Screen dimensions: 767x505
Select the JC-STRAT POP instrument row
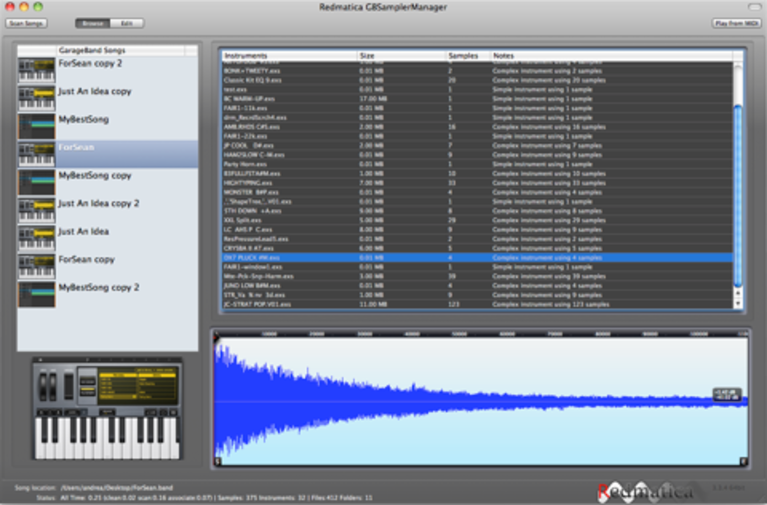pyautogui.click(x=477, y=304)
